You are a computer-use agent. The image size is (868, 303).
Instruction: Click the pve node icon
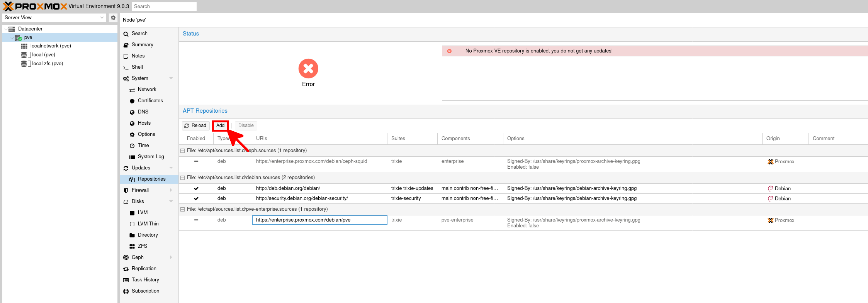[18, 37]
